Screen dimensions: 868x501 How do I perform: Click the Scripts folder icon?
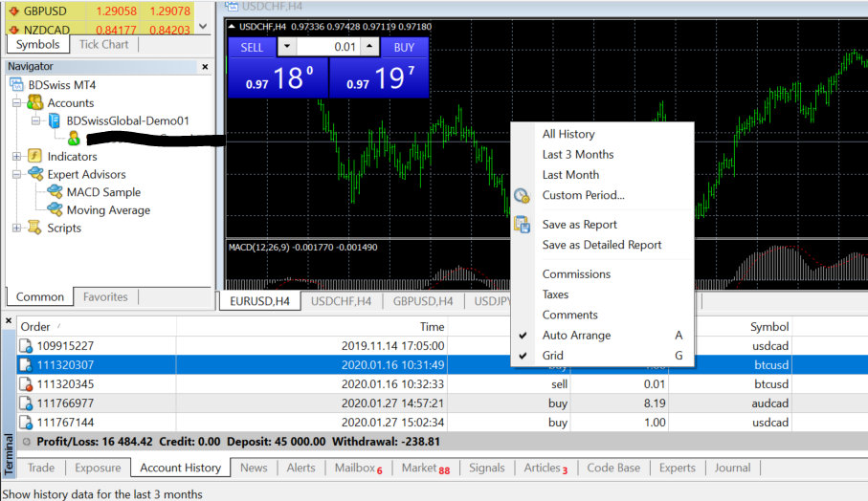(x=34, y=228)
